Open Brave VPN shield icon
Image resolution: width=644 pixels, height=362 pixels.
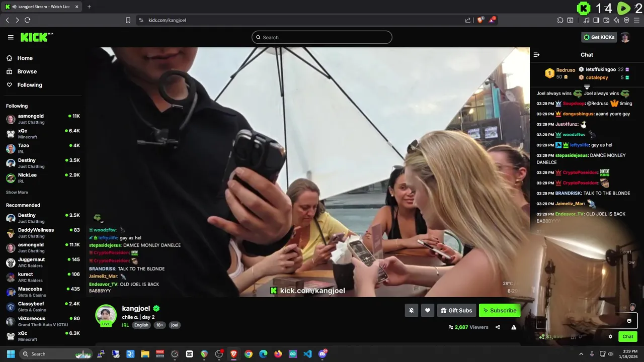click(x=626, y=20)
